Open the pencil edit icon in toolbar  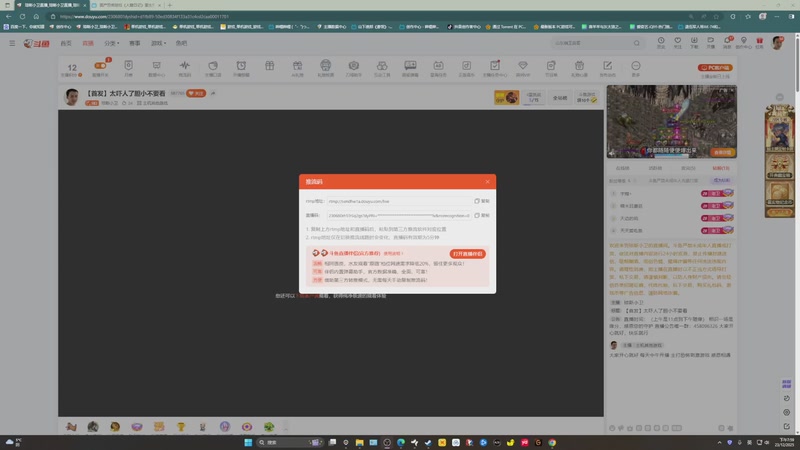[x=608, y=65]
